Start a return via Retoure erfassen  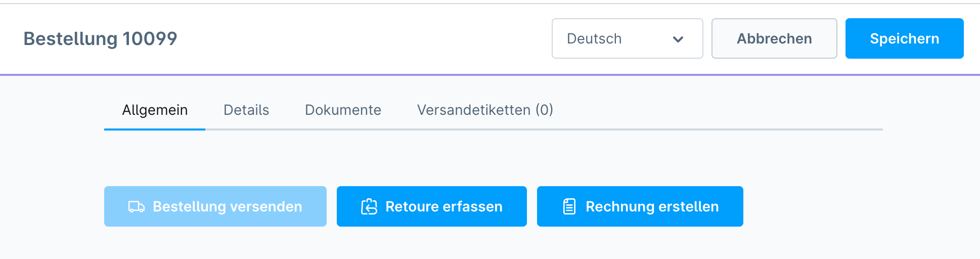[432, 206]
